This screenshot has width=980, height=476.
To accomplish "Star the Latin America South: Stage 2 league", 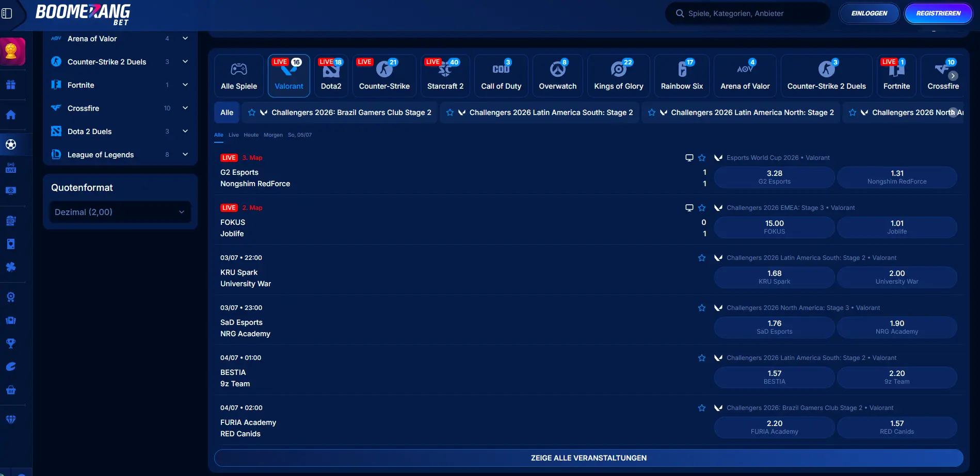I will point(450,112).
